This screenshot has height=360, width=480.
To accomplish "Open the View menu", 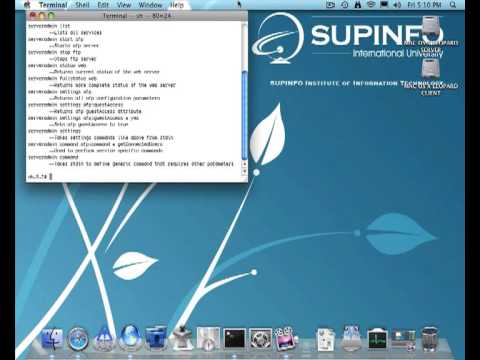I will tap(124, 5).
